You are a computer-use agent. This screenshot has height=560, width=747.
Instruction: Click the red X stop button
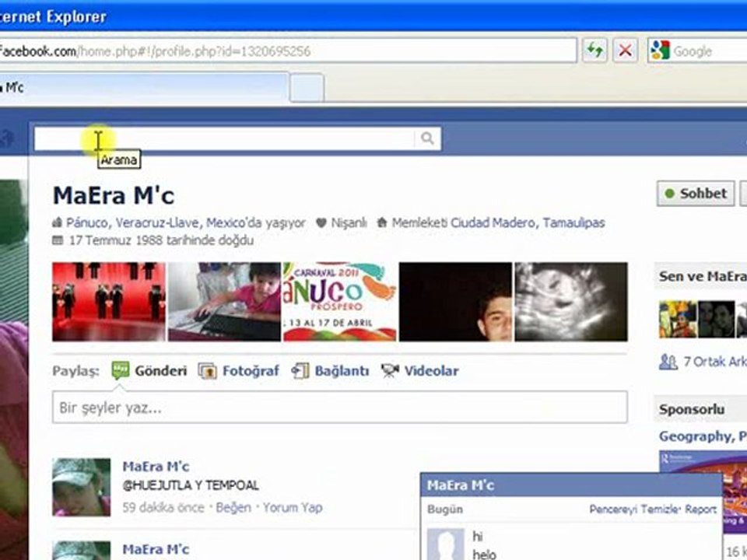tap(625, 50)
